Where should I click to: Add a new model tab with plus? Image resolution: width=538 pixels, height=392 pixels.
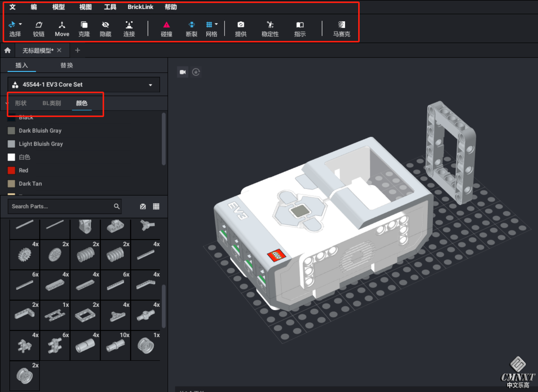point(78,50)
